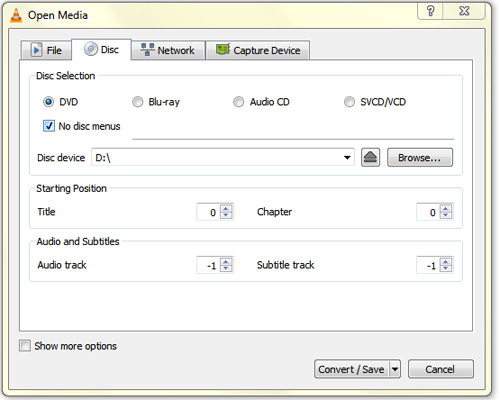This screenshot has height=400, width=500.
Task: Click into the Title number field
Action: click(209, 212)
